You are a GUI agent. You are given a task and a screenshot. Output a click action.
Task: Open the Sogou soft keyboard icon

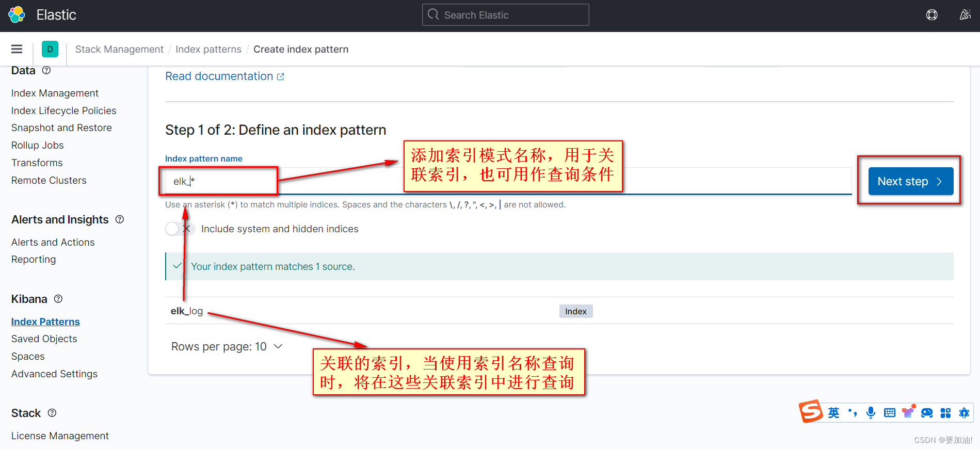click(890, 412)
